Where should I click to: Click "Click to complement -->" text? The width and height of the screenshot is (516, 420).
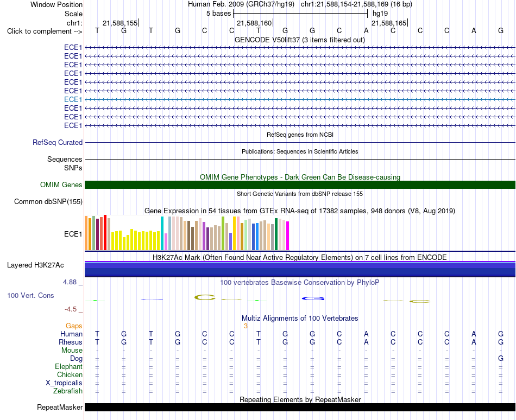click(x=45, y=31)
